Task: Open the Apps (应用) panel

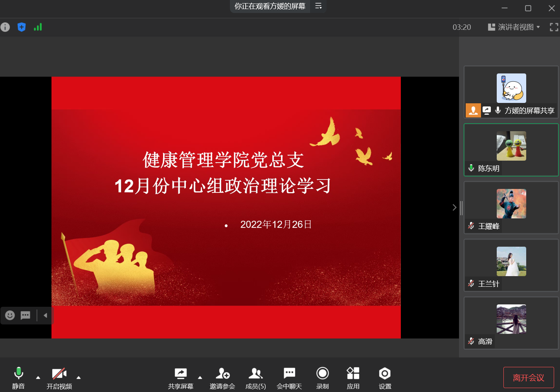Action: point(353,378)
